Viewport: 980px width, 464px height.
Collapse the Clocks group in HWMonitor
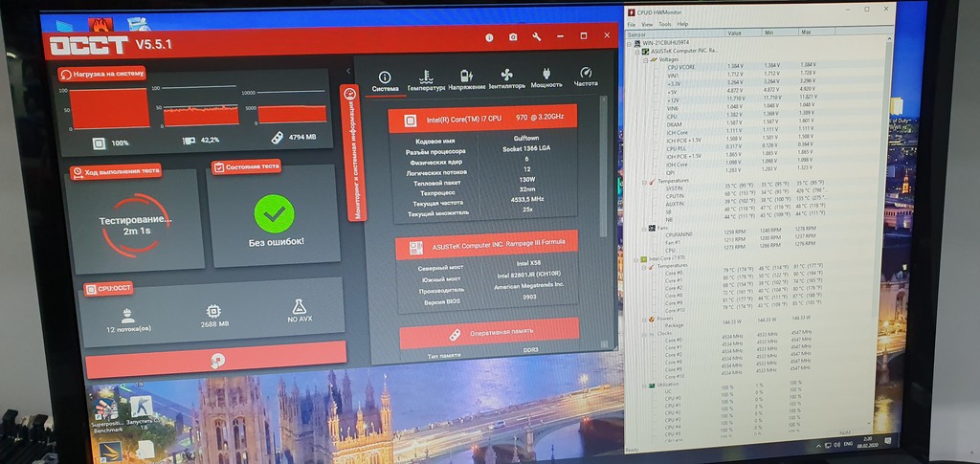(642, 334)
